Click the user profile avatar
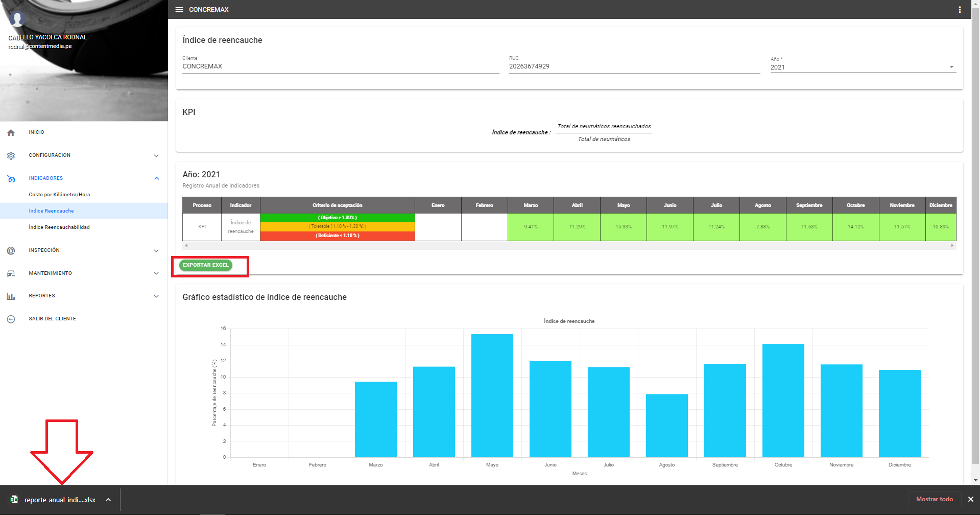 (17, 19)
